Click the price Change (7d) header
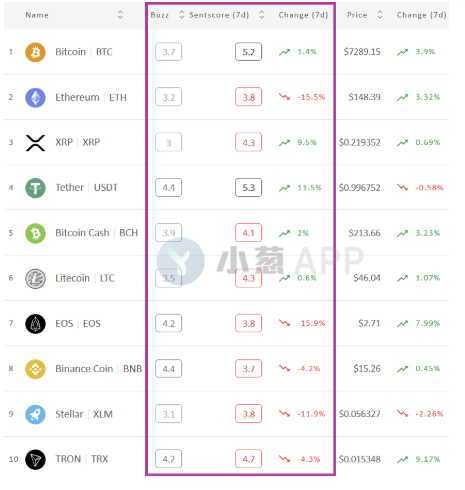 click(x=421, y=15)
